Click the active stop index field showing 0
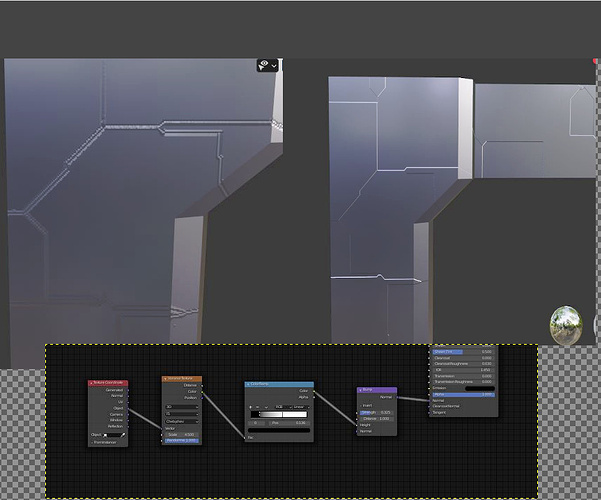Screen dimensions: 601x500 [256, 423]
